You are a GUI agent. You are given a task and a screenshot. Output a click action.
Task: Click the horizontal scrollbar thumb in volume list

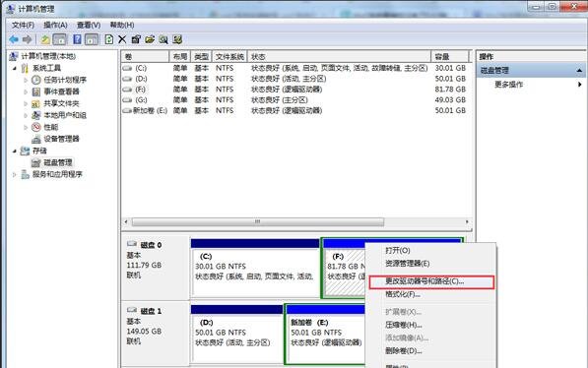(x=258, y=221)
